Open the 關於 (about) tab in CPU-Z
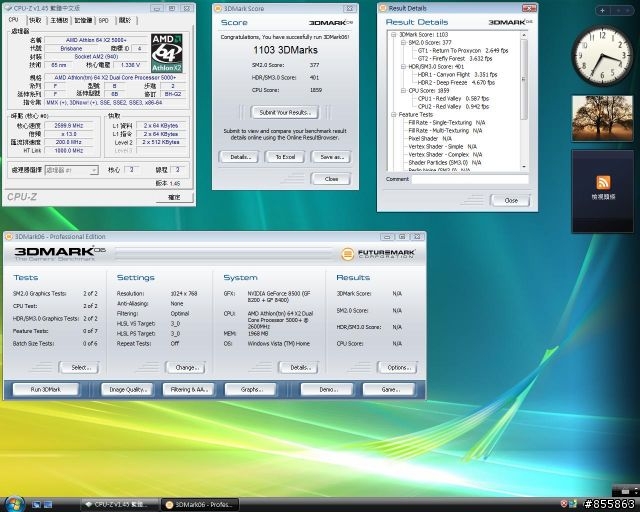 coord(125,20)
